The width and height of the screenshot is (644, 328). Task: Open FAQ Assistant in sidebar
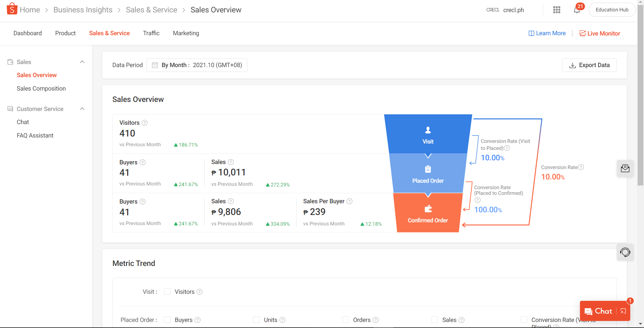pyautogui.click(x=35, y=135)
